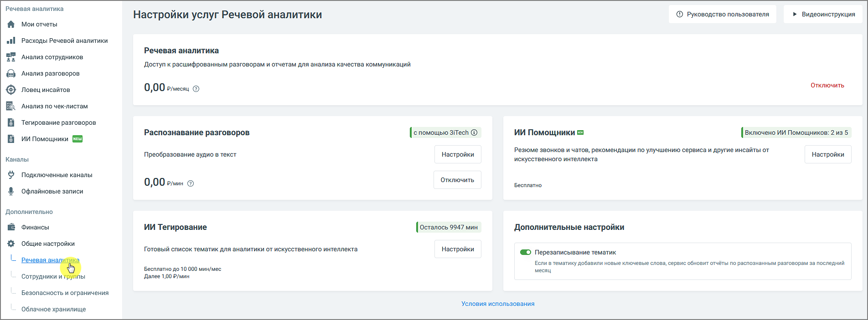Open ИИ Помощники in the sidebar
Screen dimensions: 868x320
pyautogui.click(x=45, y=139)
